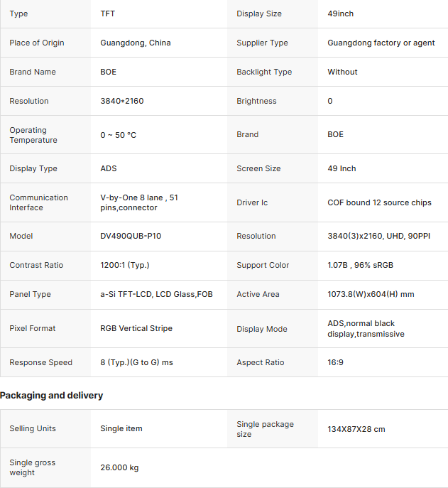448x488 pixels.
Task: Click the "1.07B , 96% sRGB" color value
Action: (x=360, y=265)
